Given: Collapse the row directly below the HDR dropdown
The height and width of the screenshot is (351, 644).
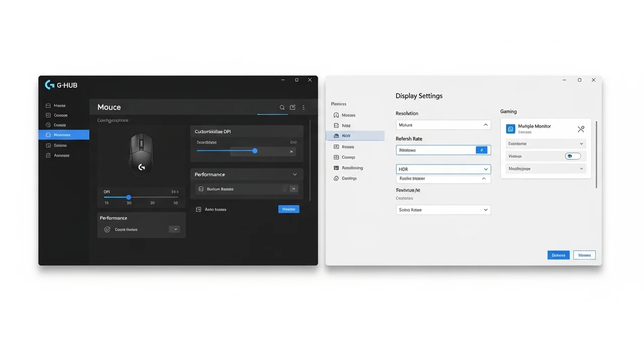Looking at the screenshot, I should [x=443, y=179].
